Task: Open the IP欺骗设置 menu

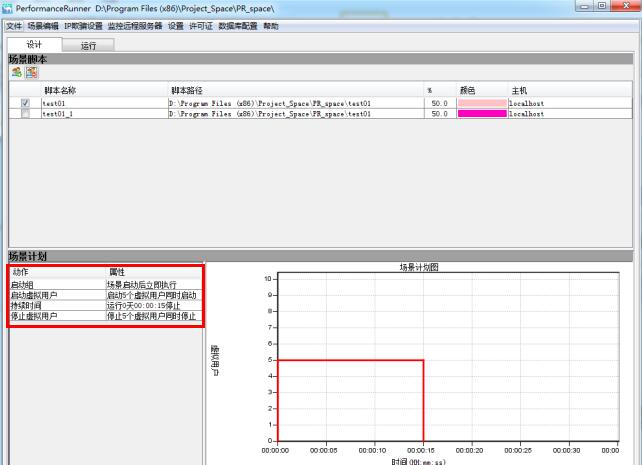Action: (x=84, y=26)
